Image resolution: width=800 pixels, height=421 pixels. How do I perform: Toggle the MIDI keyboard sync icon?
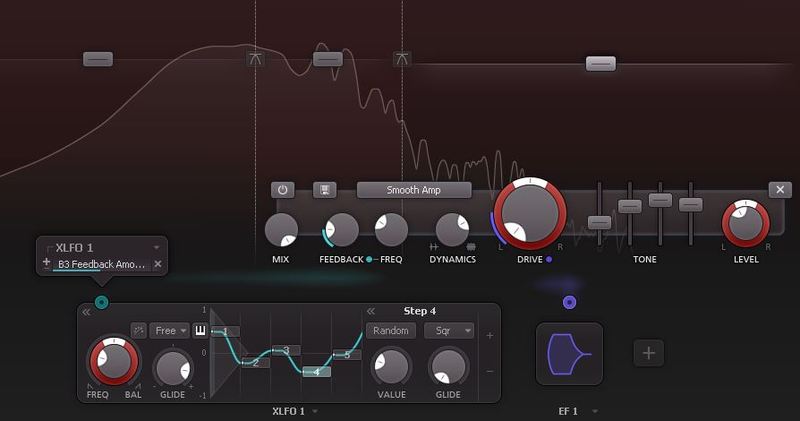point(200,331)
